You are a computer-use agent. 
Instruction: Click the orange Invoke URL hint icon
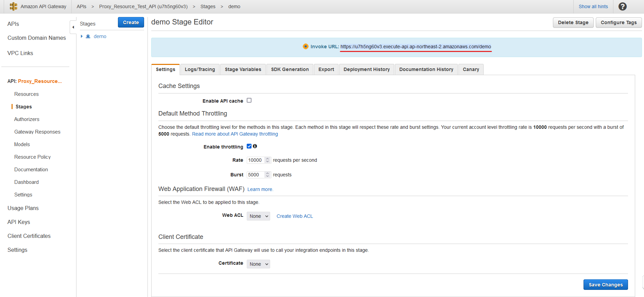[x=306, y=47]
